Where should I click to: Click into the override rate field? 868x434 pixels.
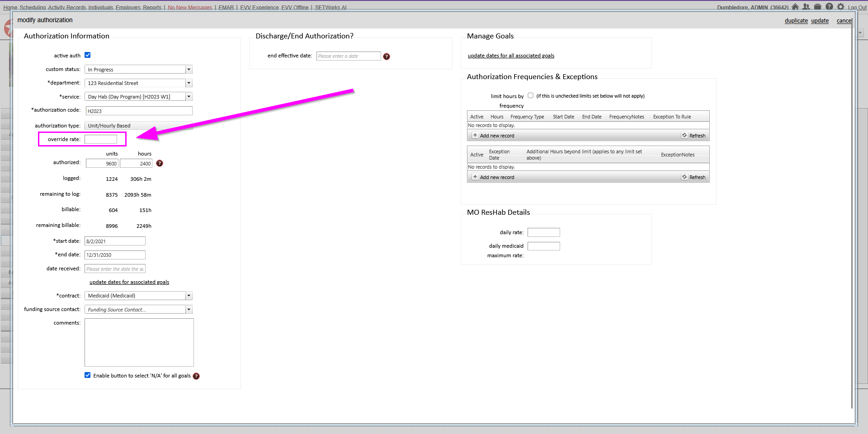click(x=101, y=139)
